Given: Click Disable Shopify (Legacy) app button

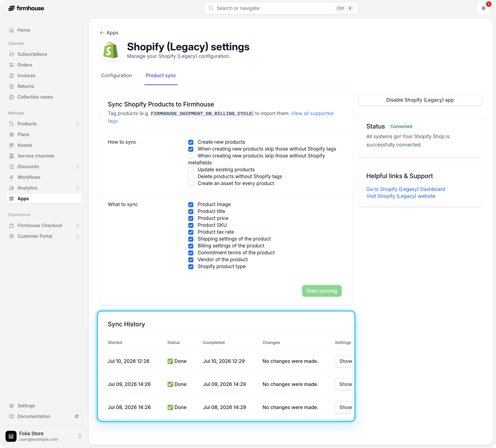Looking at the screenshot, I should pos(420,100).
